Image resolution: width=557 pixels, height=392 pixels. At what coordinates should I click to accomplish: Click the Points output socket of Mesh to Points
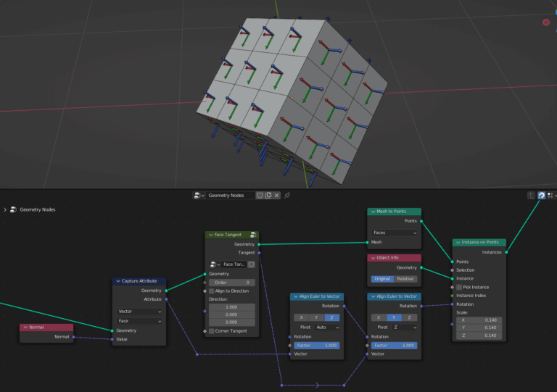click(x=421, y=221)
